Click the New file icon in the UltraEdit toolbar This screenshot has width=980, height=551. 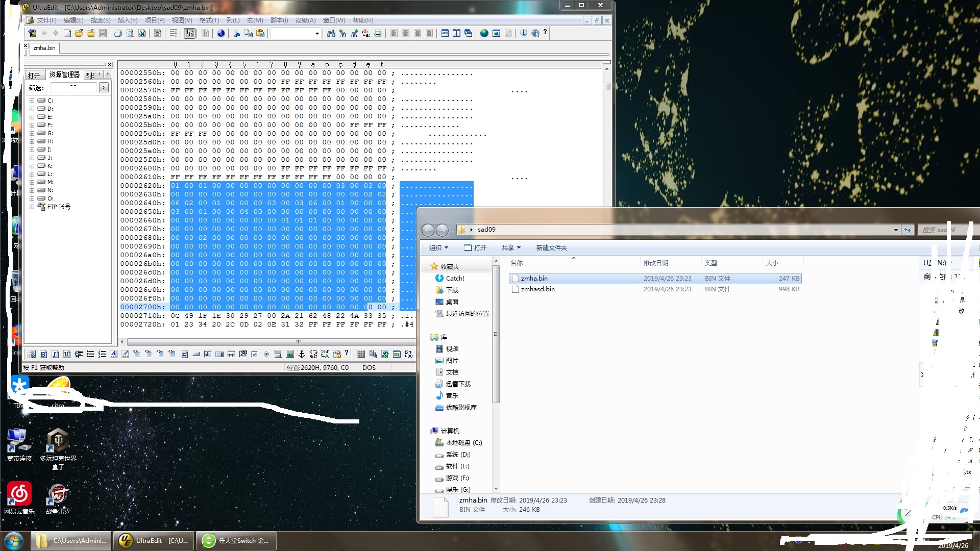(x=67, y=33)
